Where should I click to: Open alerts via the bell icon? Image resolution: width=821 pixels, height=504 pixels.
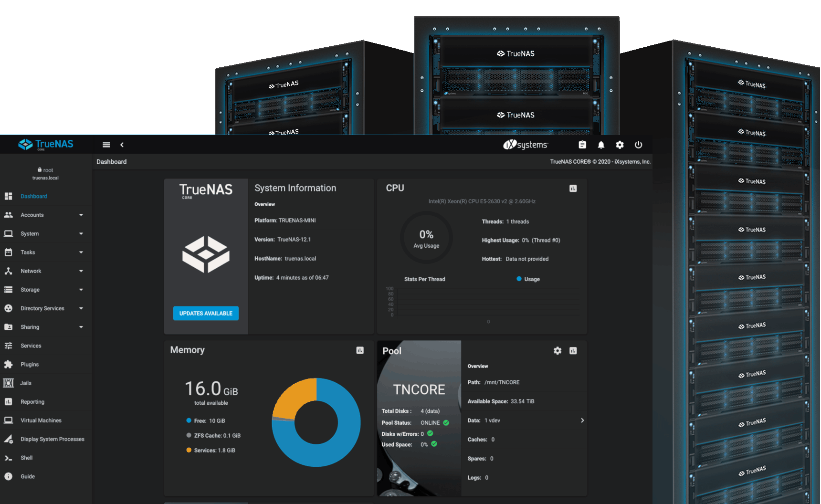pos(601,145)
